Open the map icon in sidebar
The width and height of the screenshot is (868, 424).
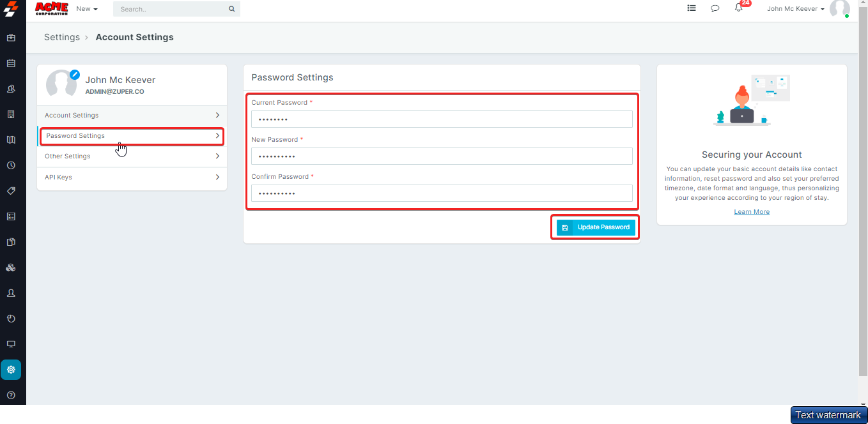point(11,140)
